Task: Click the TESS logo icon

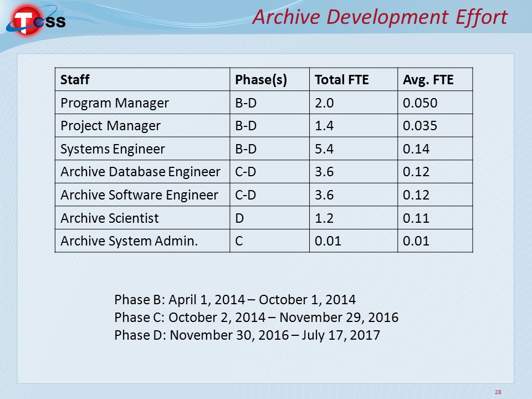Action: click(x=35, y=21)
